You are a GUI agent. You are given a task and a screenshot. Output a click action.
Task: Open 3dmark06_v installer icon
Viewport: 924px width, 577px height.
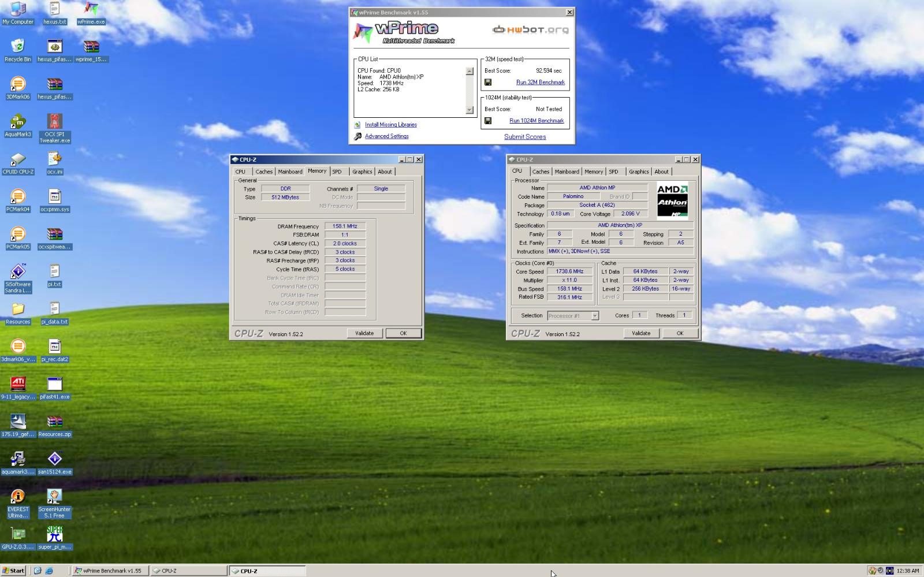(18, 351)
